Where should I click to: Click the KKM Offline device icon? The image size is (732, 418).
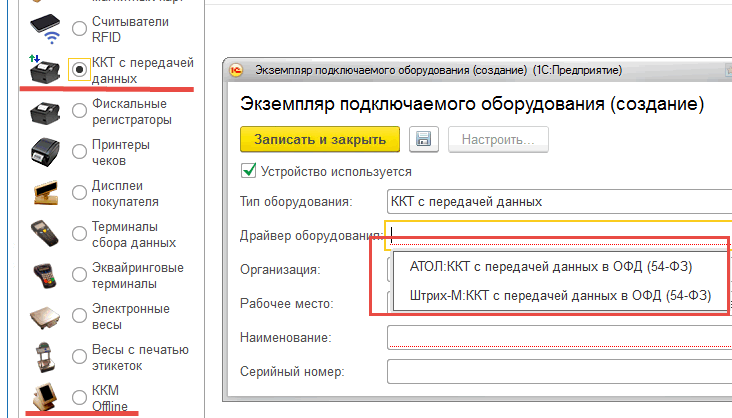pos(45,397)
